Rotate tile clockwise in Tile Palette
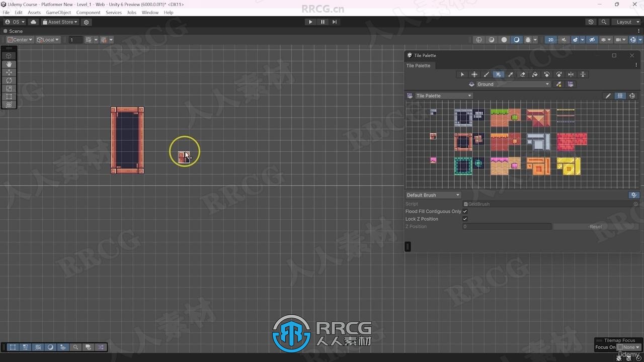Viewport: 644px width, 362px height. pyautogui.click(x=559, y=74)
